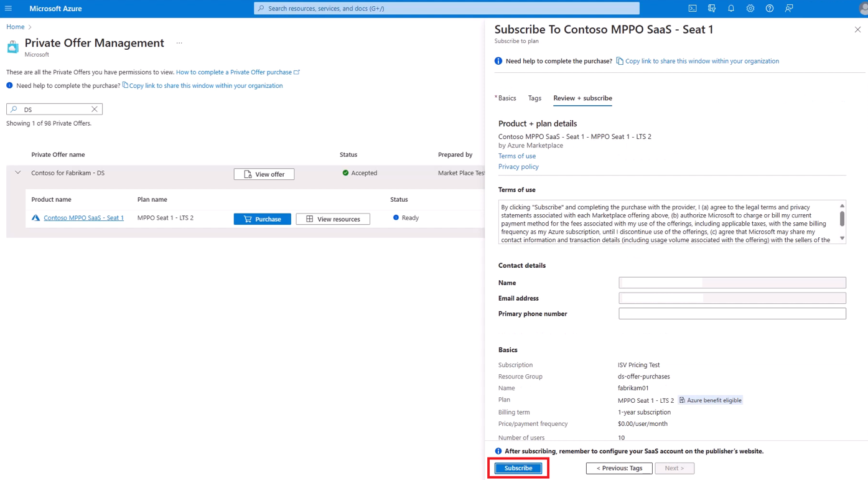Click the Contoso for Fabrikam - DS offer name

pyautogui.click(x=68, y=173)
